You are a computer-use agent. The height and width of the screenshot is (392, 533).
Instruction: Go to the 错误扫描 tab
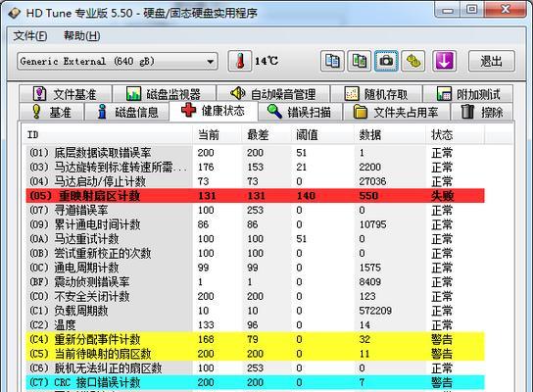pyautogui.click(x=300, y=112)
